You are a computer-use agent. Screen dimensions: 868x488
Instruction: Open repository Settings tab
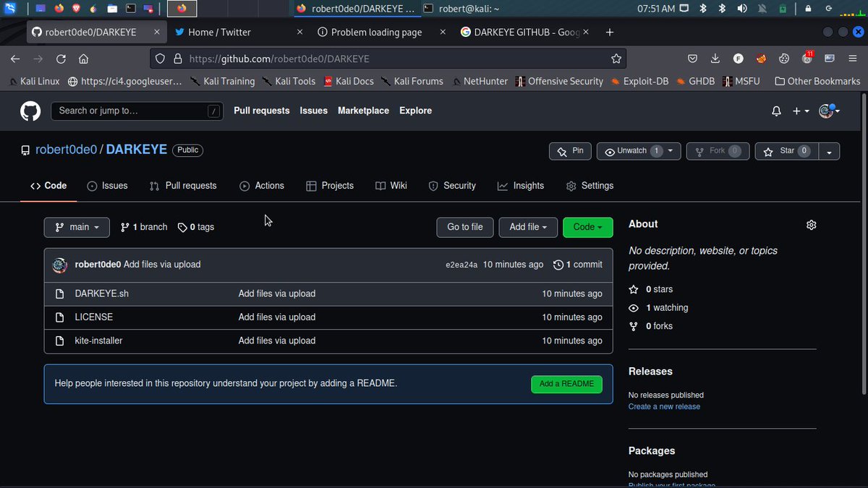click(x=590, y=186)
